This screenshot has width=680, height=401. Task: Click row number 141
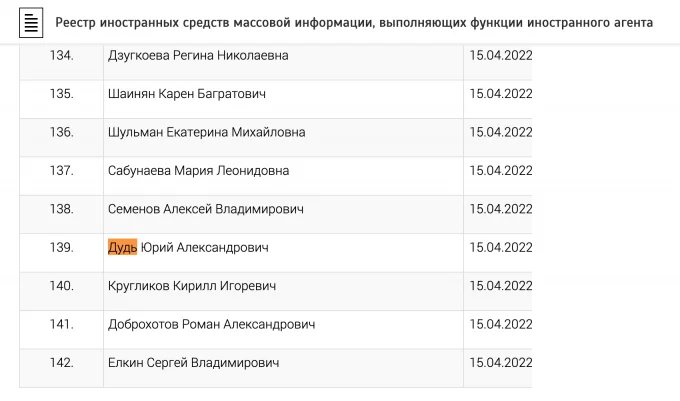(62, 324)
